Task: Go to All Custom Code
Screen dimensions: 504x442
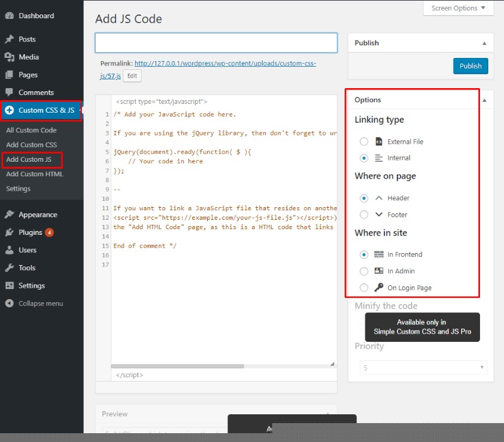Action: click(31, 130)
